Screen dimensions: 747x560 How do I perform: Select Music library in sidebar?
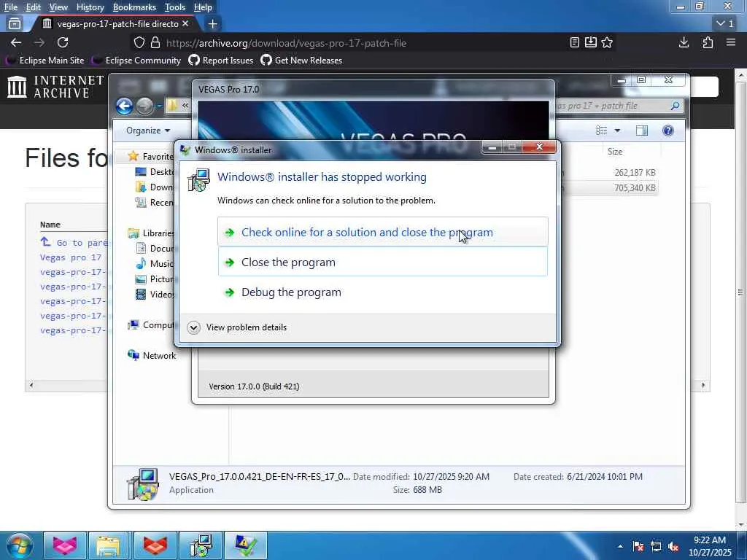pos(155,263)
